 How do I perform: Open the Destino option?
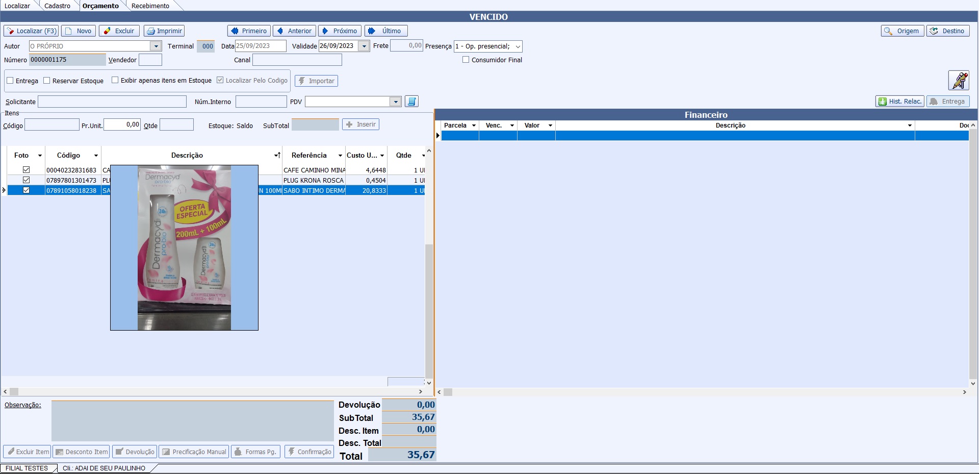[948, 31]
